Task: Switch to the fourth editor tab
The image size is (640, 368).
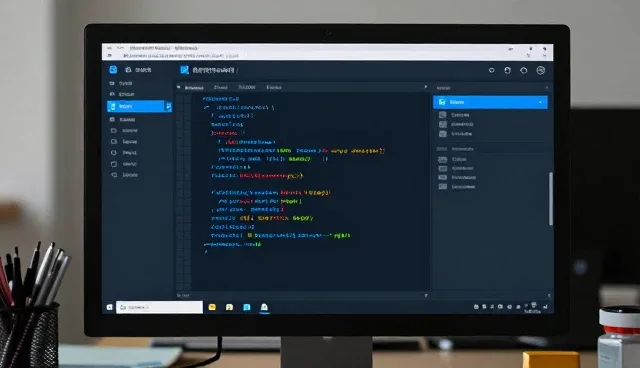Action: tap(274, 87)
